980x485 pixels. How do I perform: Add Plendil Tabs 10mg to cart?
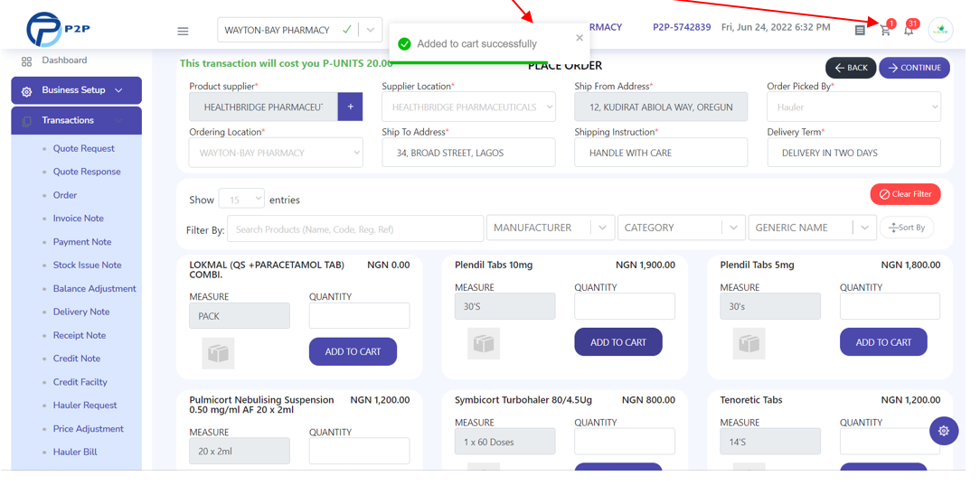[x=618, y=342]
